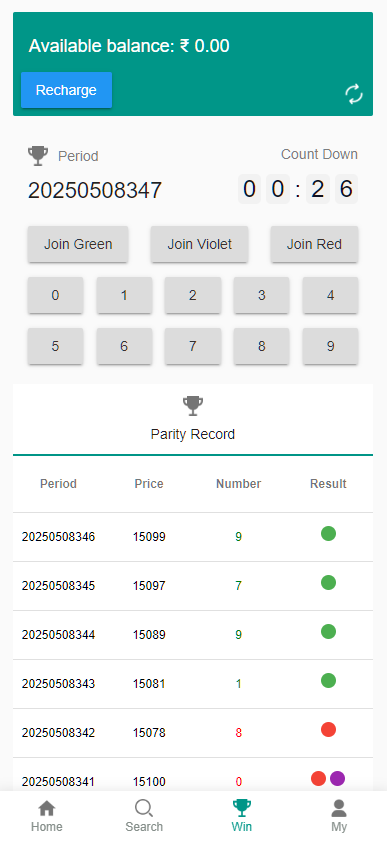Click green result dot for period 20250508346

[329, 534]
